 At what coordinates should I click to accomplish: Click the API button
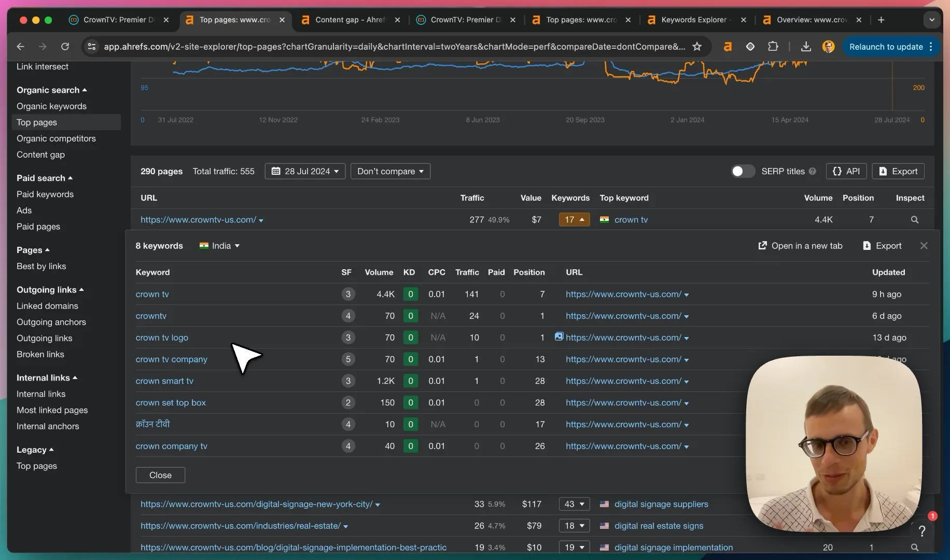(846, 171)
